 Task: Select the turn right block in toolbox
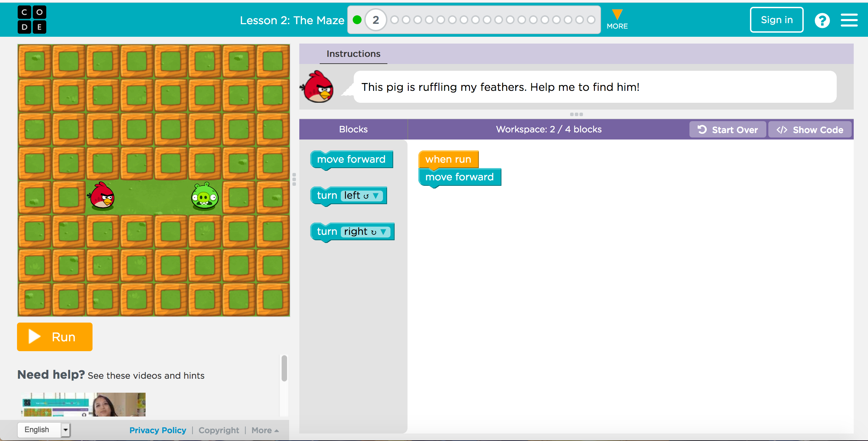pos(352,232)
